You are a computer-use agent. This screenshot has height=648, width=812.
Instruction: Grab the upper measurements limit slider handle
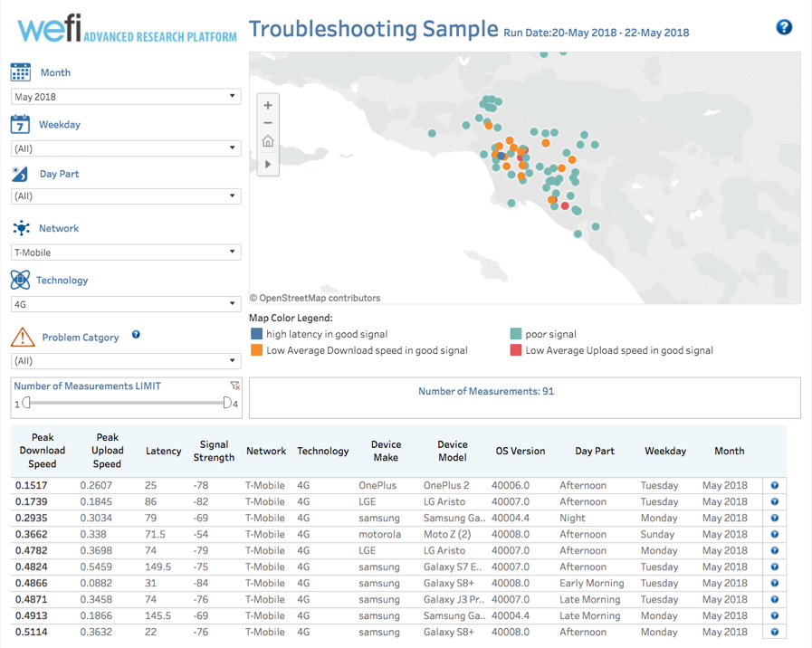[227, 403]
